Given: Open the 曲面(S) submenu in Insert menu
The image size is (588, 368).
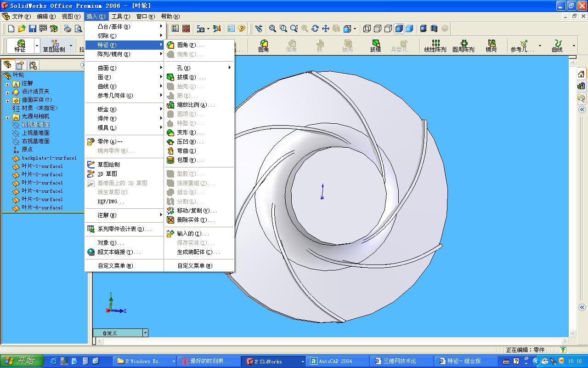Looking at the screenshot, I should point(124,68).
